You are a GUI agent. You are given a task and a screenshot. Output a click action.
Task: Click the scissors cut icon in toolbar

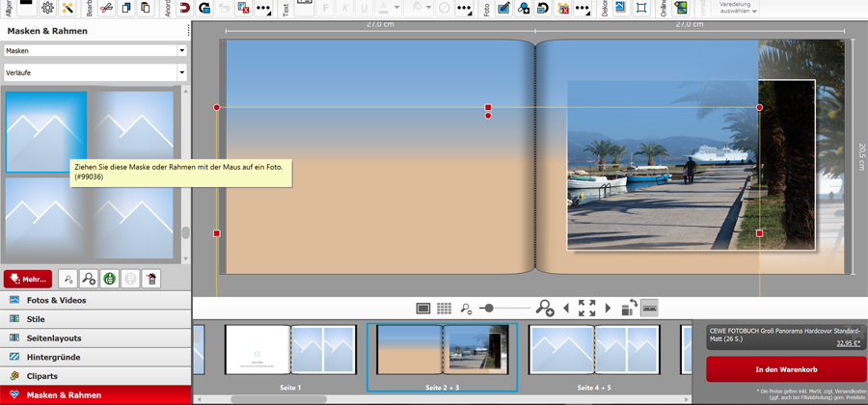pyautogui.click(x=106, y=9)
